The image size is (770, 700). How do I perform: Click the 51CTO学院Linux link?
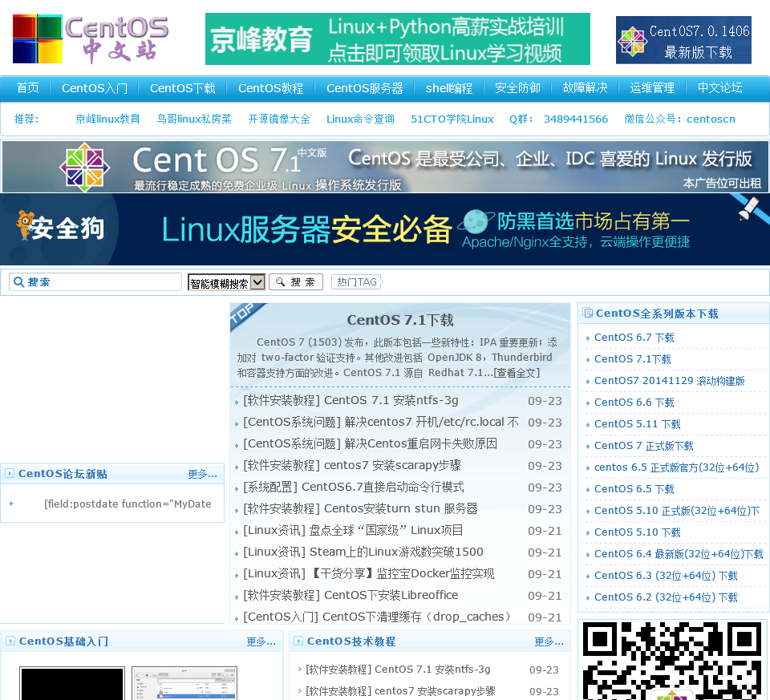tap(452, 119)
